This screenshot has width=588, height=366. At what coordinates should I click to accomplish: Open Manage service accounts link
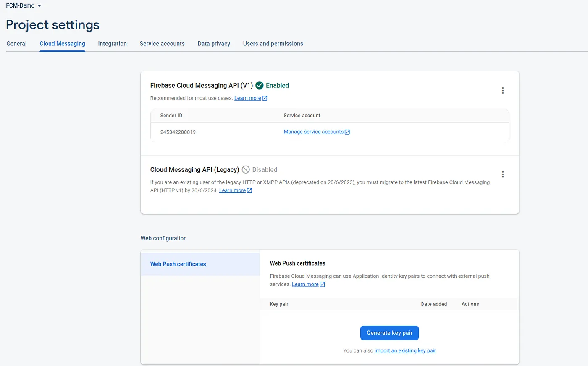(x=313, y=132)
